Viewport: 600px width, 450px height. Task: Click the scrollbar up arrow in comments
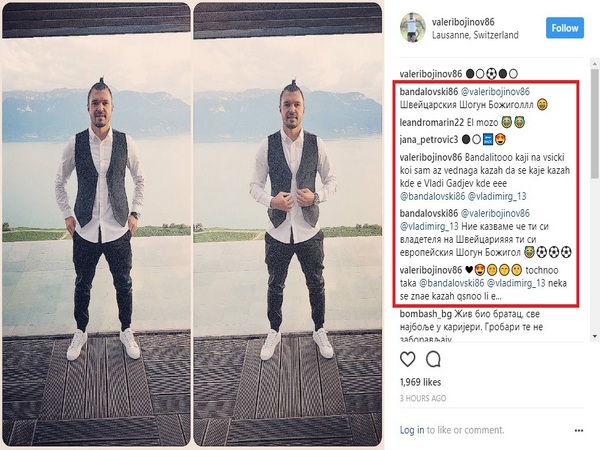coord(594,63)
